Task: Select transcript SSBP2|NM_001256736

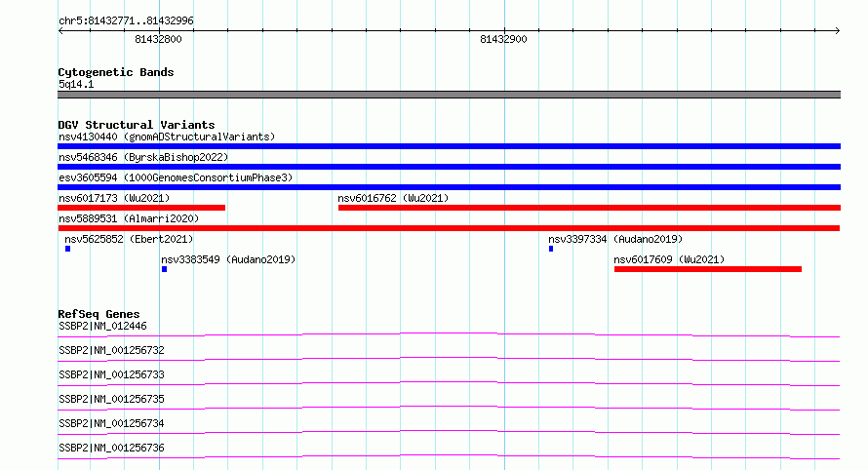Action: [x=111, y=448]
